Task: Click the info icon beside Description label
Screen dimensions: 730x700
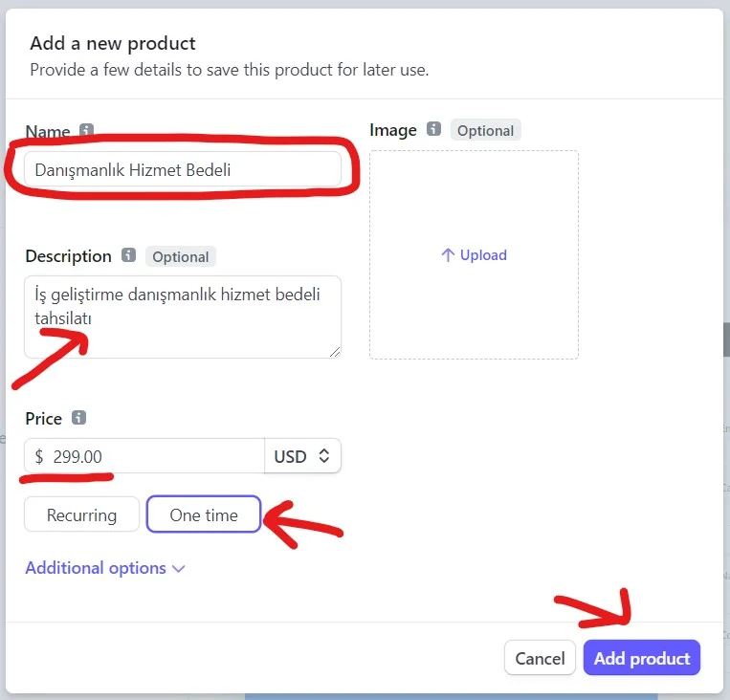Action: (x=128, y=255)
